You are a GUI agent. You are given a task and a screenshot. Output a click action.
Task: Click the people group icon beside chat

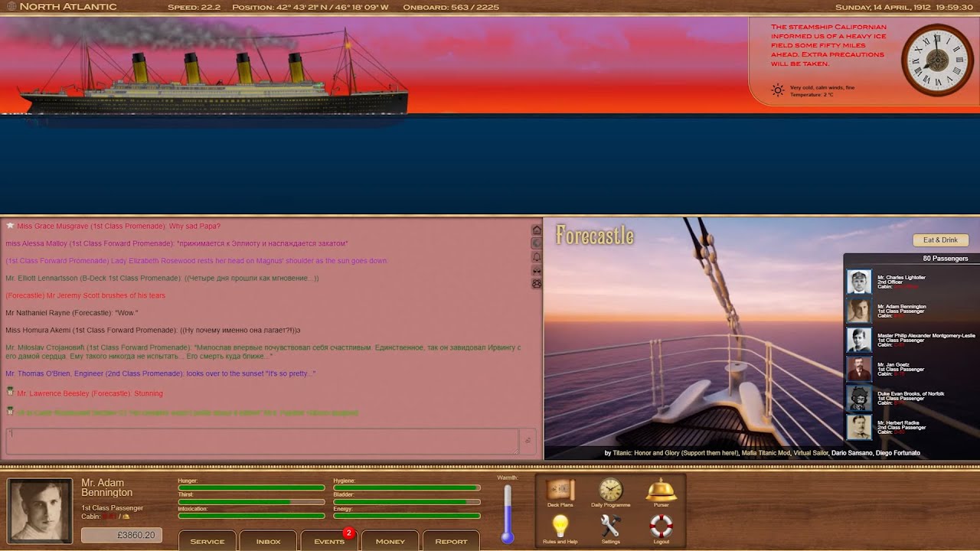coord(537,284)
